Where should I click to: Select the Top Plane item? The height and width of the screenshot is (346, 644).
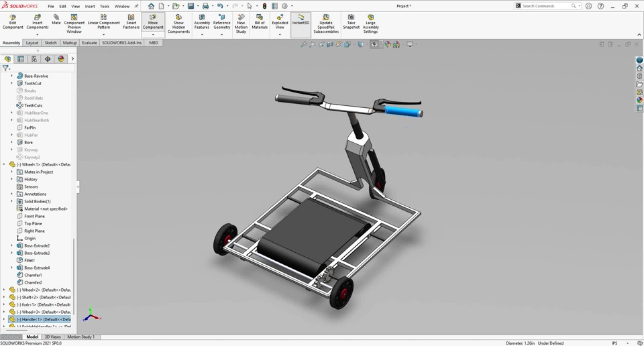pyautogui.click(x=33, y=224)
